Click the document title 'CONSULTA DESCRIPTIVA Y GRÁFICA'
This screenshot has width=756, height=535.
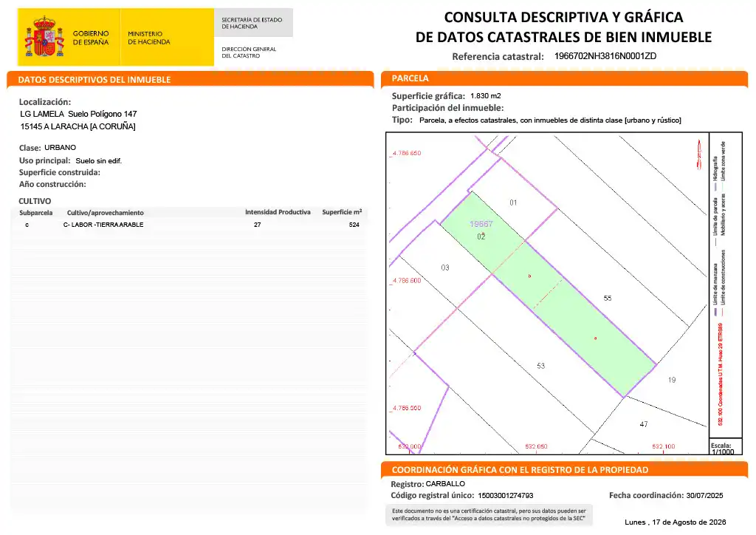(563, 17)
